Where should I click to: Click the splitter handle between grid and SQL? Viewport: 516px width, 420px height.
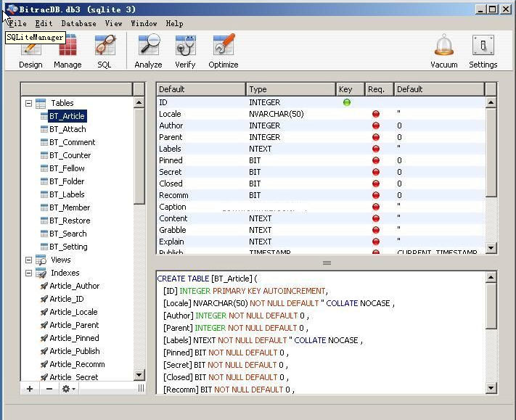click(327, 263)
